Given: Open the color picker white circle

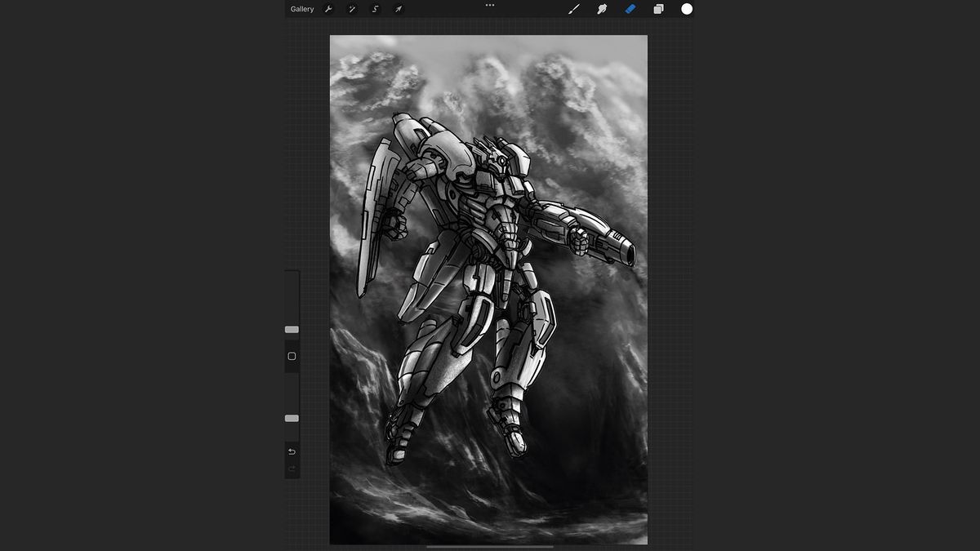Looking at the screenshot, I should [x=684, y=9].
